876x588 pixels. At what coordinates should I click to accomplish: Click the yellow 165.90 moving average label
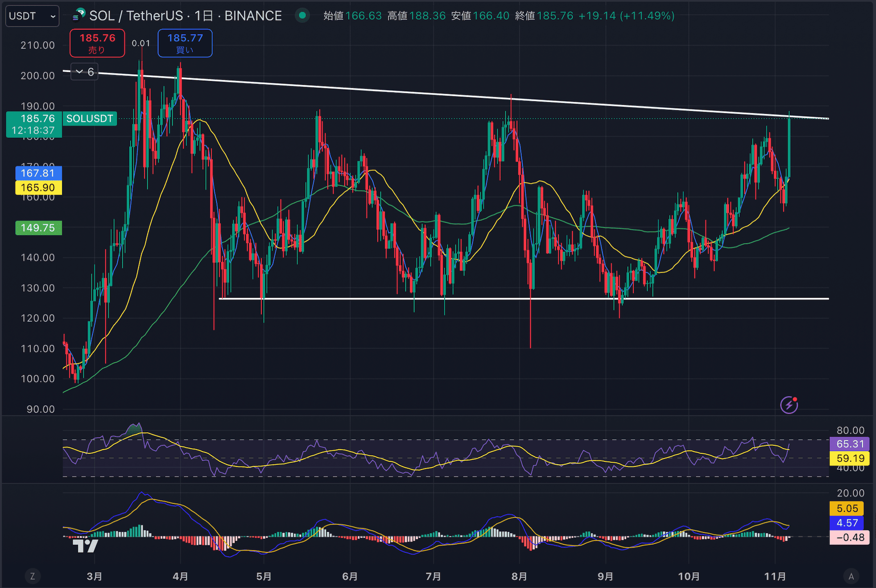point(38,187)
